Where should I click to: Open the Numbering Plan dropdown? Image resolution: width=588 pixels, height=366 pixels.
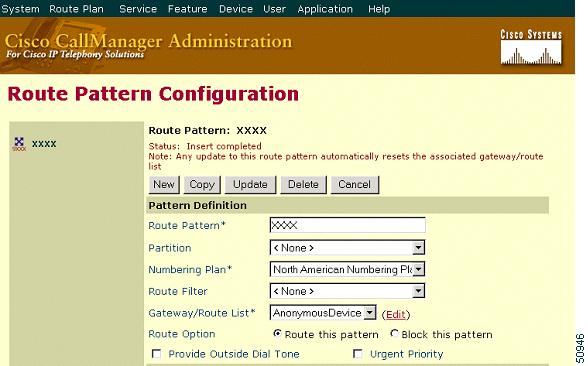347,269
